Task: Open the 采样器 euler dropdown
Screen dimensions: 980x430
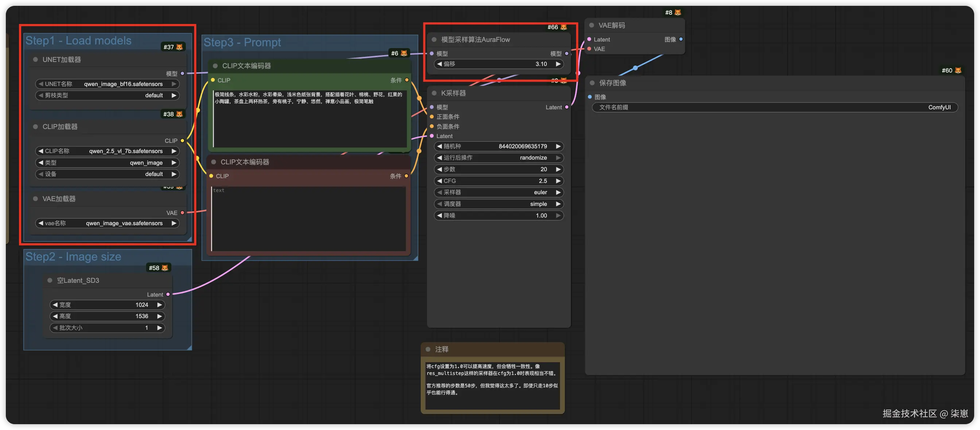Action: click(498, 192)
